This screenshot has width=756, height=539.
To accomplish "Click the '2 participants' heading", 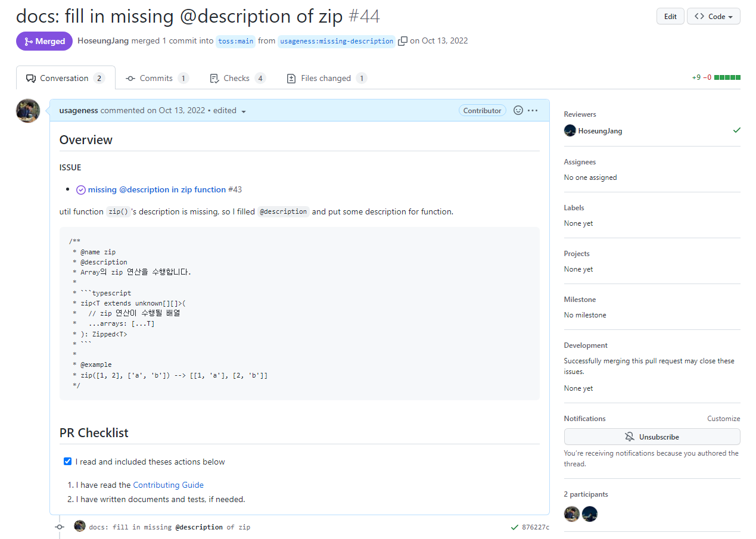I will point(586,494).
